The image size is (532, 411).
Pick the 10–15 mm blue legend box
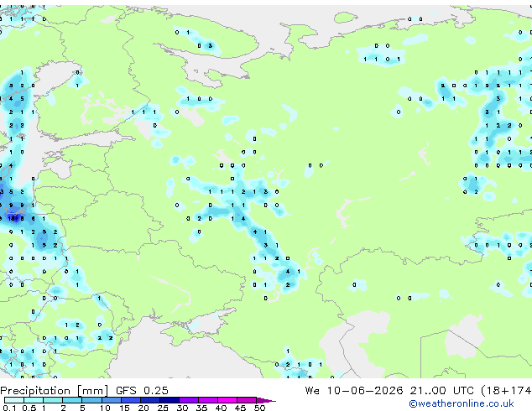coord(112,400)
